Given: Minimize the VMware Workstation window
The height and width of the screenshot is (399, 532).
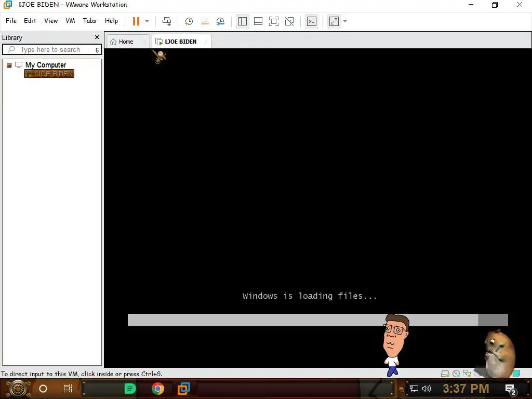Looking at the screenshot, I should pos(471,5).
